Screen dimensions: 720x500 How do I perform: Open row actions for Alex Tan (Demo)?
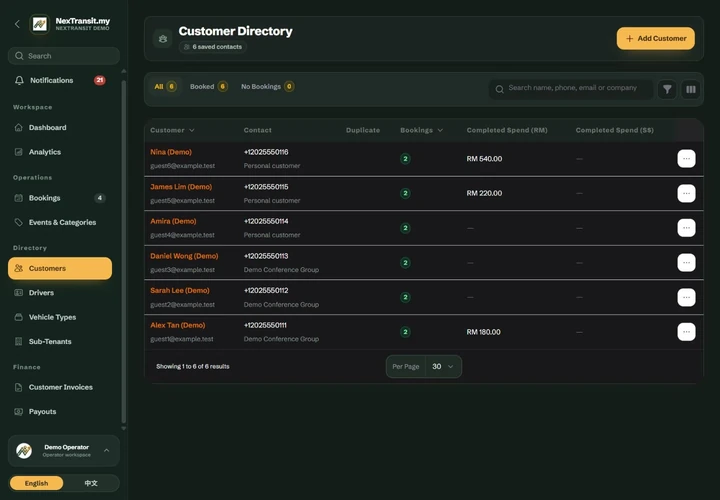pyautogui.click(x=686, y=332)
